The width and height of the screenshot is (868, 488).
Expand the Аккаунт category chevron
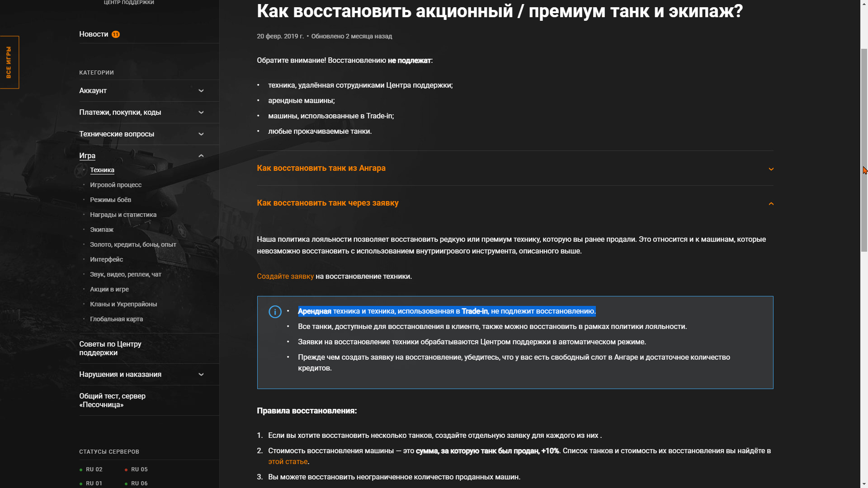pyautogui.click(x=201, y=91)
